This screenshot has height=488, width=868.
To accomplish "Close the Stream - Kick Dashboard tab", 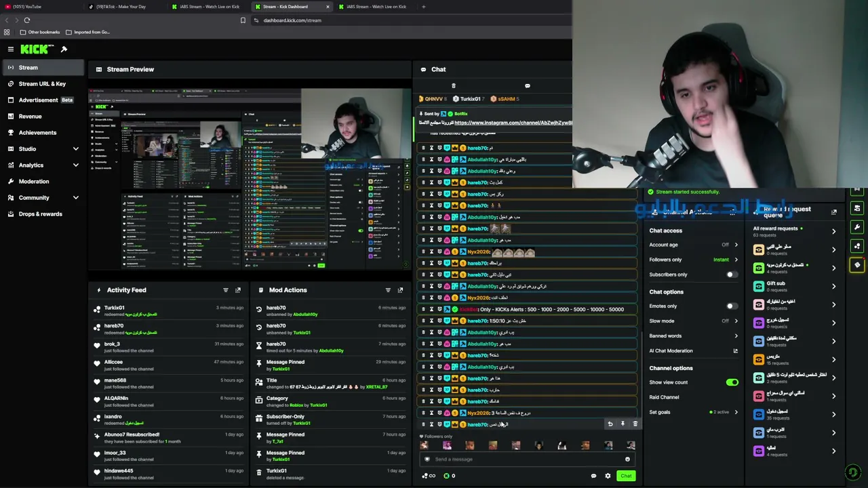I will click(328, 7).
